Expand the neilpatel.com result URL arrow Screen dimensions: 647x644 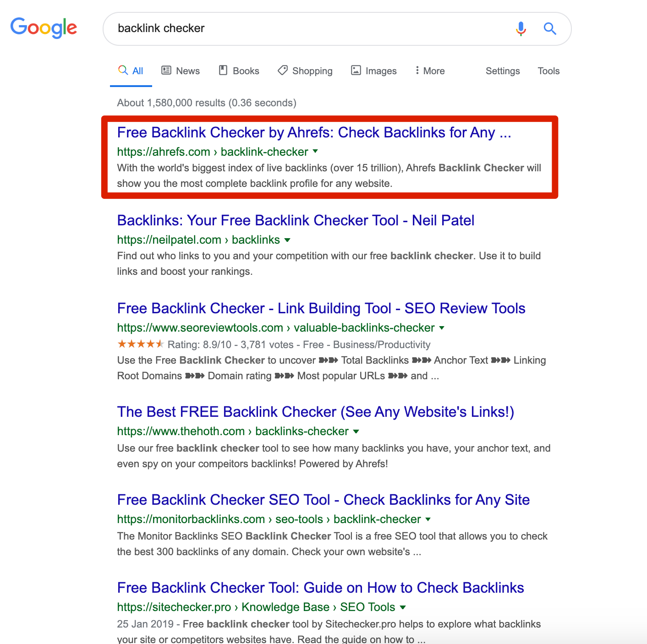click(287, 240)
